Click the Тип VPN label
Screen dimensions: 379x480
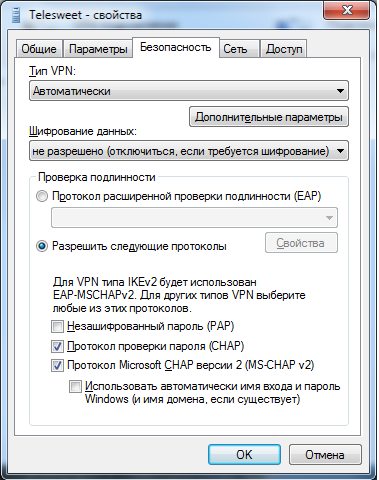tap(52, 71)
